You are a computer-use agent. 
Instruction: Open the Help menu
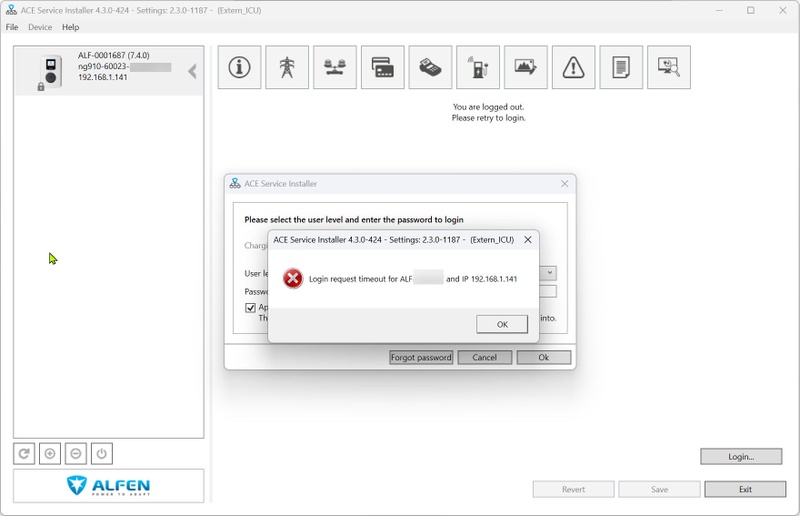click(x=70, y=27)
